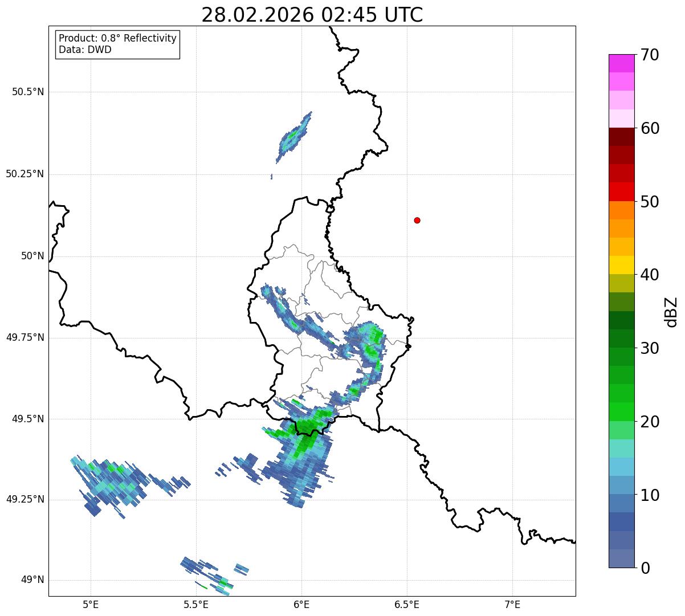Click the orange colorbar segment below 50
The height and width of the screenshot is (616, 685).
pyautogui.click(x=621, y=210)
